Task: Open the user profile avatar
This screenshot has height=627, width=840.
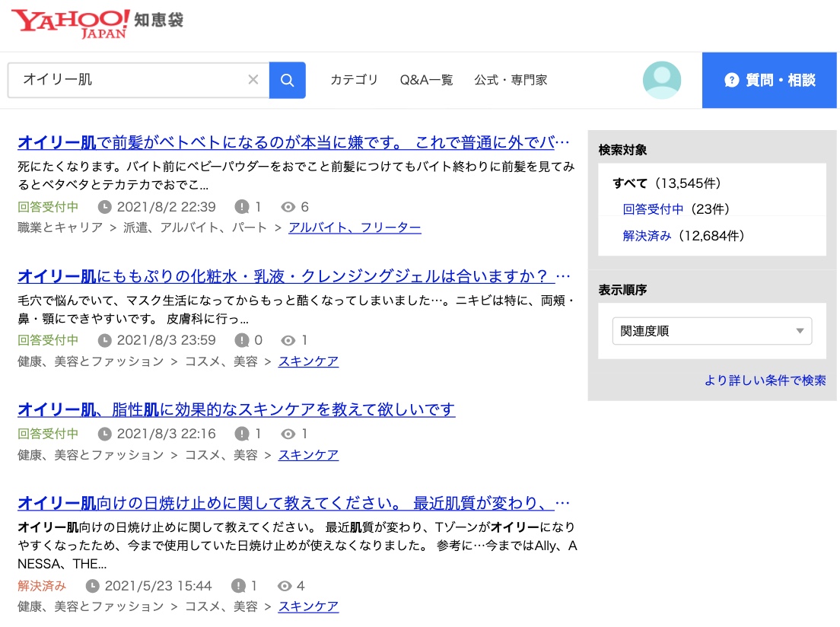Action: tap(661, 80)
